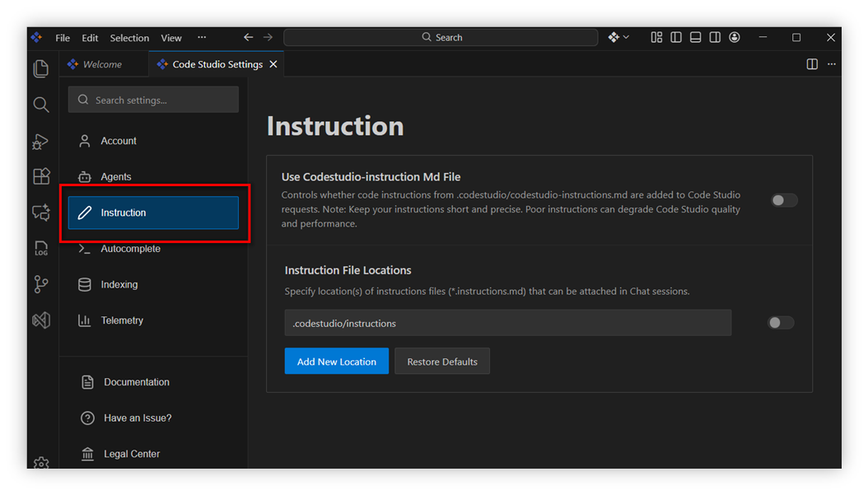
Task: Switch to the Welcome tab
Action: (102, 64)
